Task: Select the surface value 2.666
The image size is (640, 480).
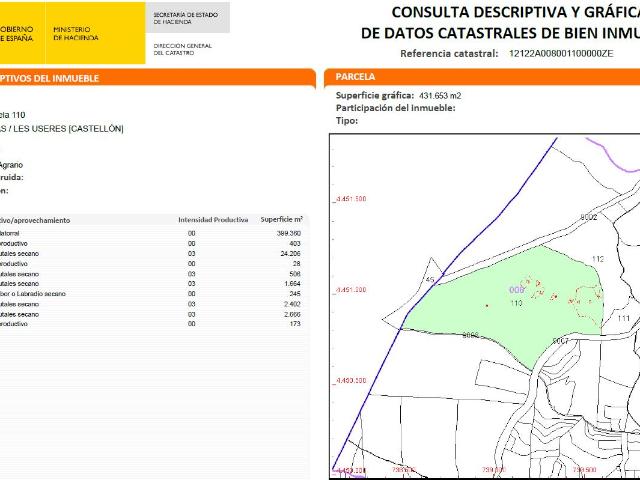Action: point(292,314)
